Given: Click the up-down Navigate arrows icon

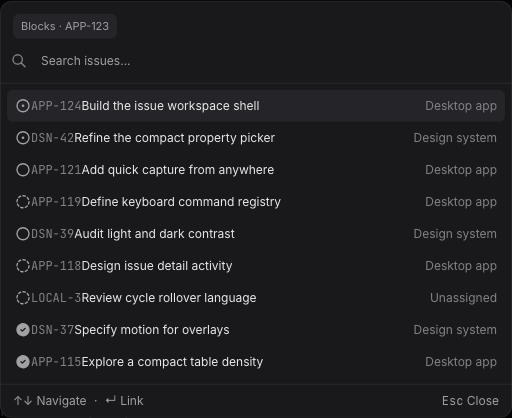Looking at the screenshot, I should click(23, 401).
